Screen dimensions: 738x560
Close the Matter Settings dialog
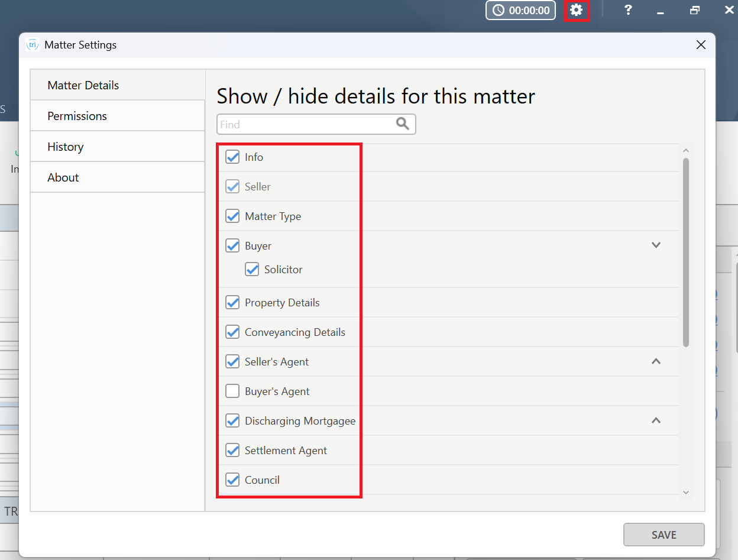[x=701, y=45]
